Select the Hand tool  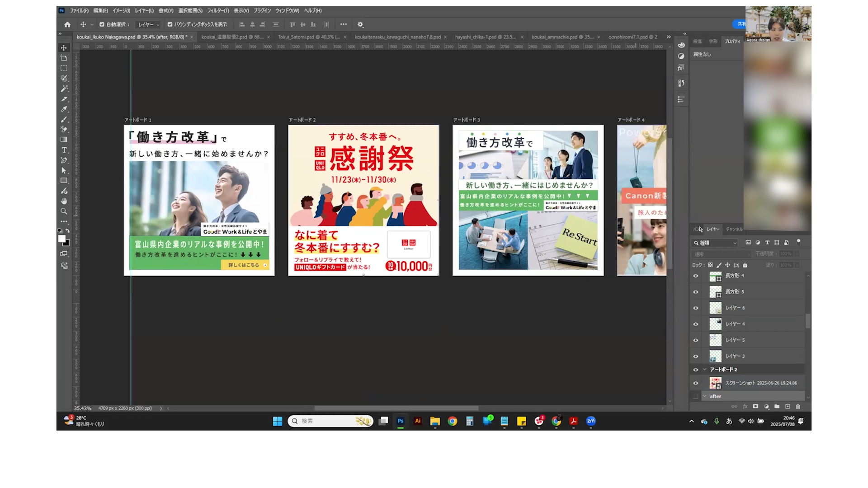[x=64, y=201]
